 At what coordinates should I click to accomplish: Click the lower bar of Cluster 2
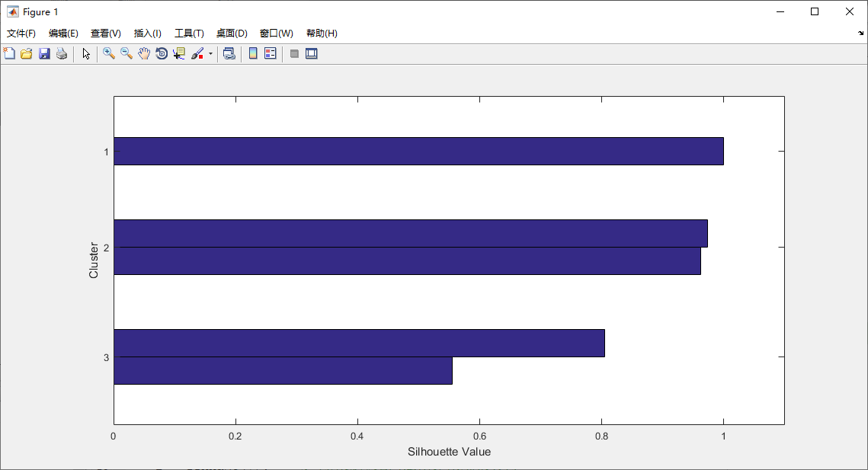(x=408, y=261)
